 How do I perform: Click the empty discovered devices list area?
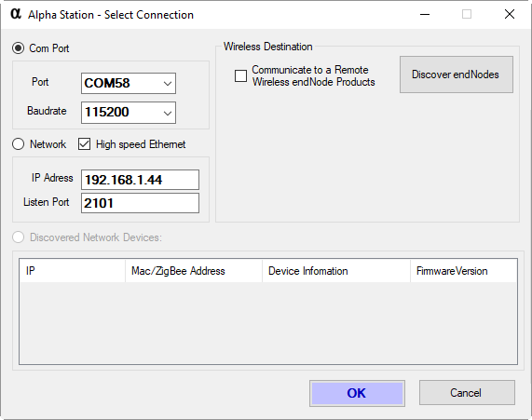coord(268,323)
